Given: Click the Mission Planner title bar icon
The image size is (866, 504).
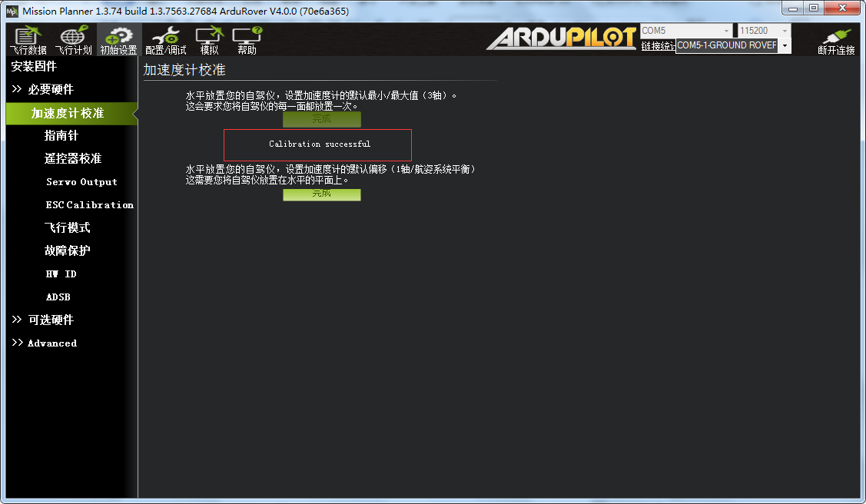Looking at the screenshot, I should 12,11.
